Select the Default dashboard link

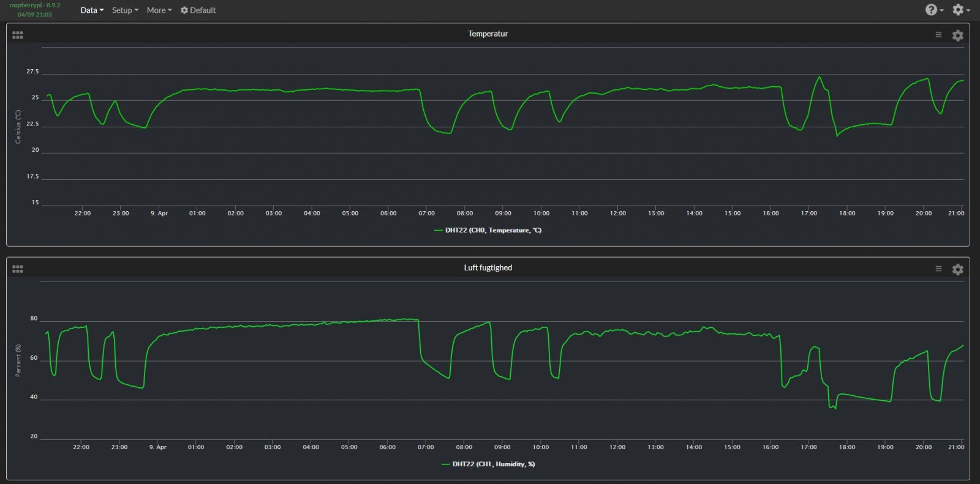click(198, 10)
